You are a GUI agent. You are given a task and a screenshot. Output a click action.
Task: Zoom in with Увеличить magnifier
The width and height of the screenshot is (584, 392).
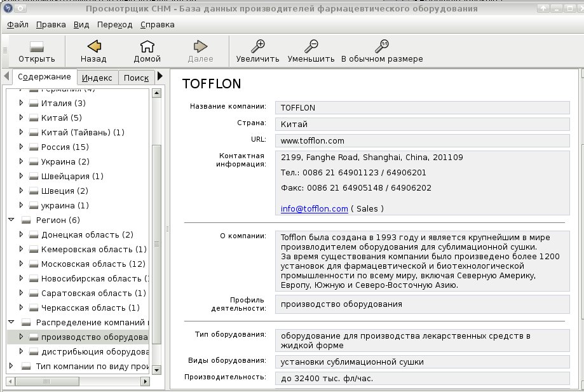[258, 46]
